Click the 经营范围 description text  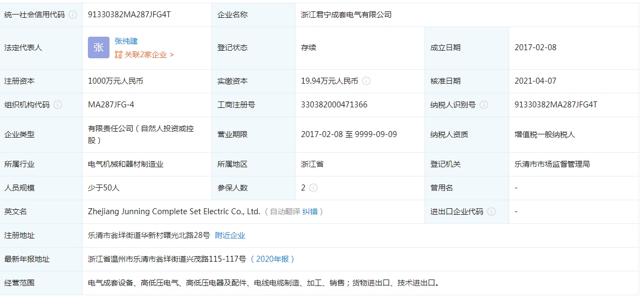(264, 283)
